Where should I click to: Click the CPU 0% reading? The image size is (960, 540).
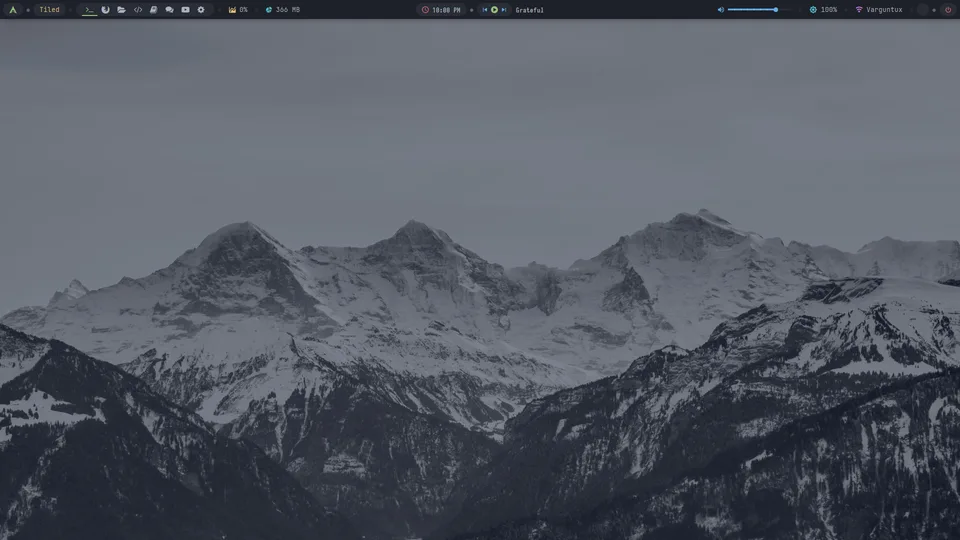coord(244,10)
